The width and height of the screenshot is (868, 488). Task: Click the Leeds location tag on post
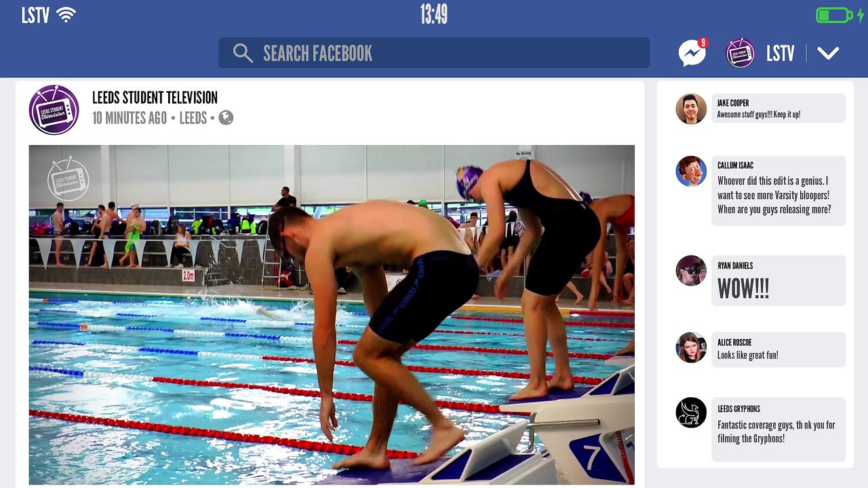tap(193, 118)
